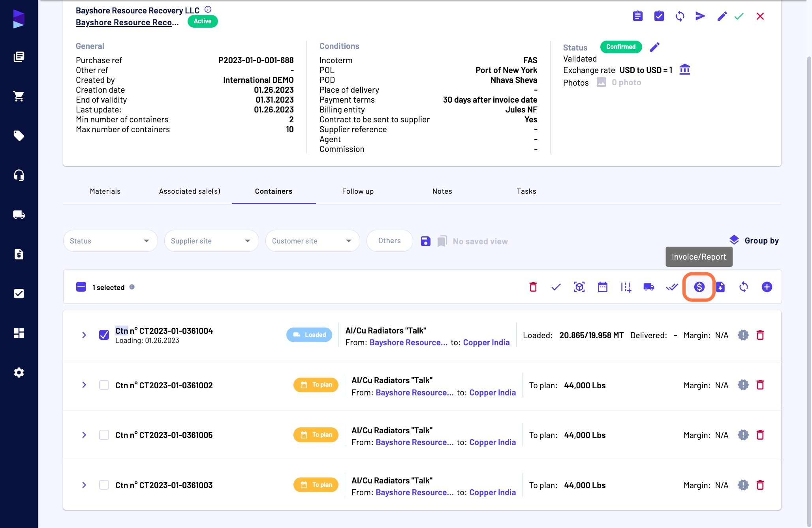Toggle the select-all checkbox beside 1 selected
This screenshot has width=812, height=528.
[81, 287]
